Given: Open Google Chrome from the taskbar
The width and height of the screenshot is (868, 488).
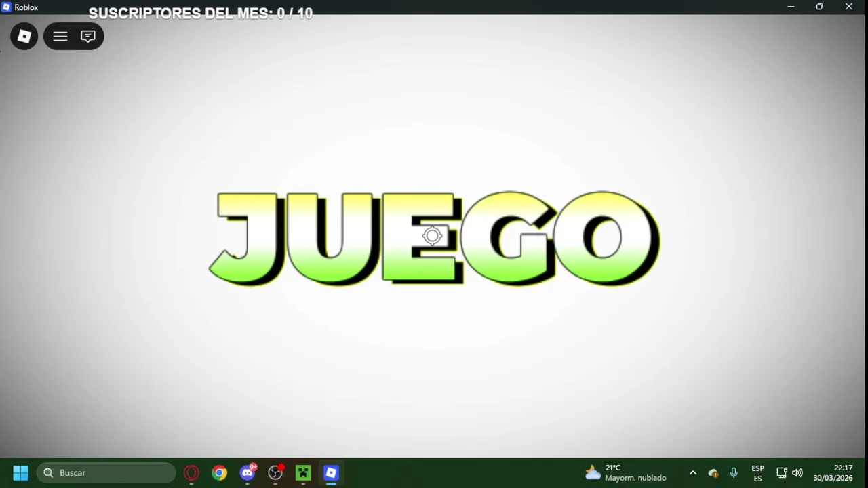Looking at the screenshot, I should [219, 473].
